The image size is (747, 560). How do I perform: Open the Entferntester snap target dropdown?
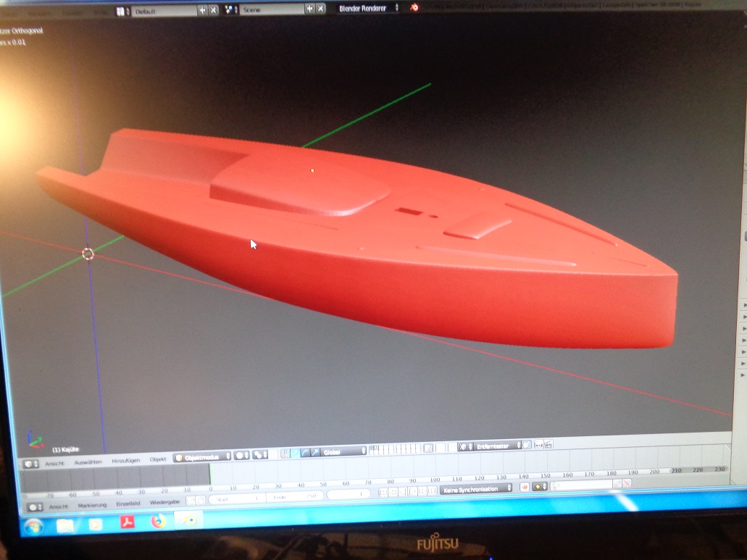pyautogui.click(x=497, y=446)
